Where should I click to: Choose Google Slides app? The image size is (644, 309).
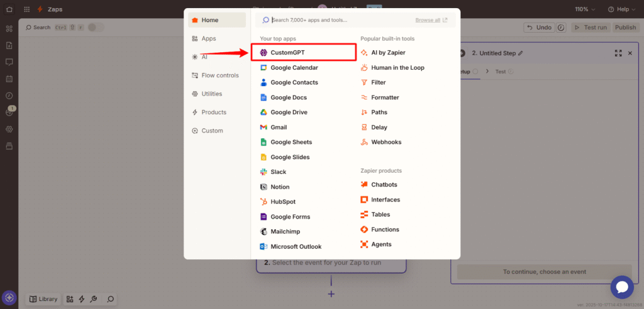[285, 157]
